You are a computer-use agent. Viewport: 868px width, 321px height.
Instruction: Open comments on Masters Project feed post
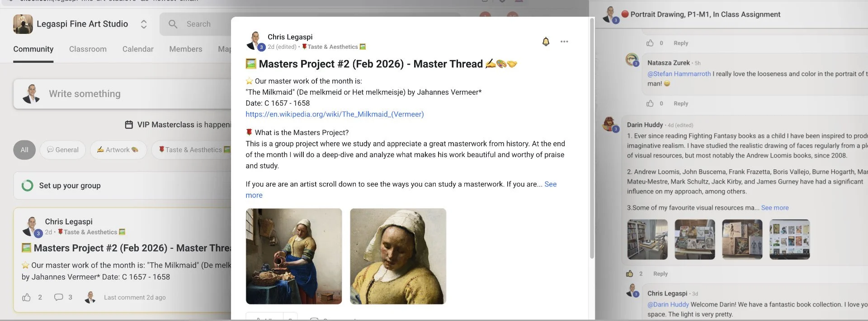pyautogui.click(x=59, y=297)
